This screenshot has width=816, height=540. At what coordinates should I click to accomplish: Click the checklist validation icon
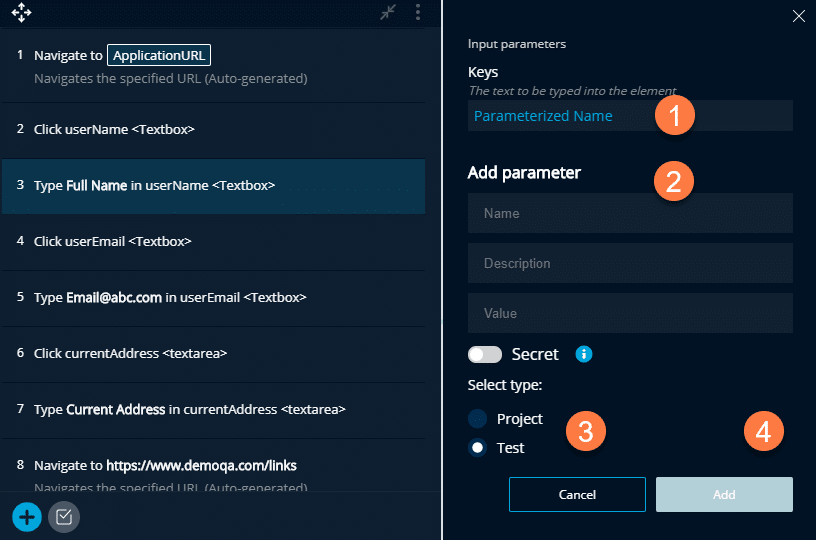(x=64, y=516)
